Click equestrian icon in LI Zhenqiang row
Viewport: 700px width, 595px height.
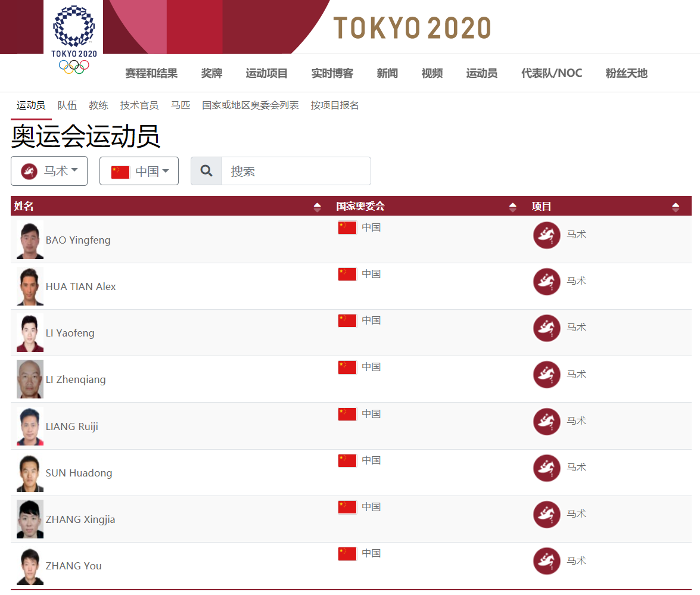click(x=546, y=374)
